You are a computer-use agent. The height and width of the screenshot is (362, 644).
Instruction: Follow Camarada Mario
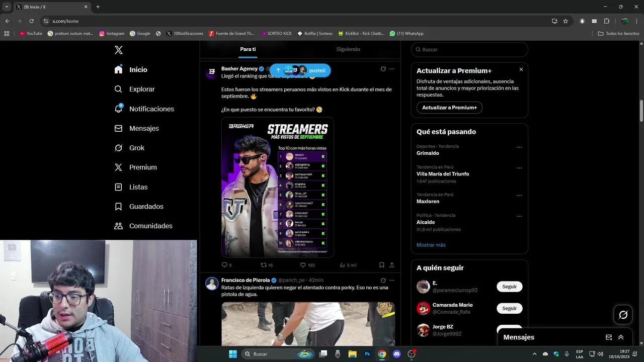point(510,308)
